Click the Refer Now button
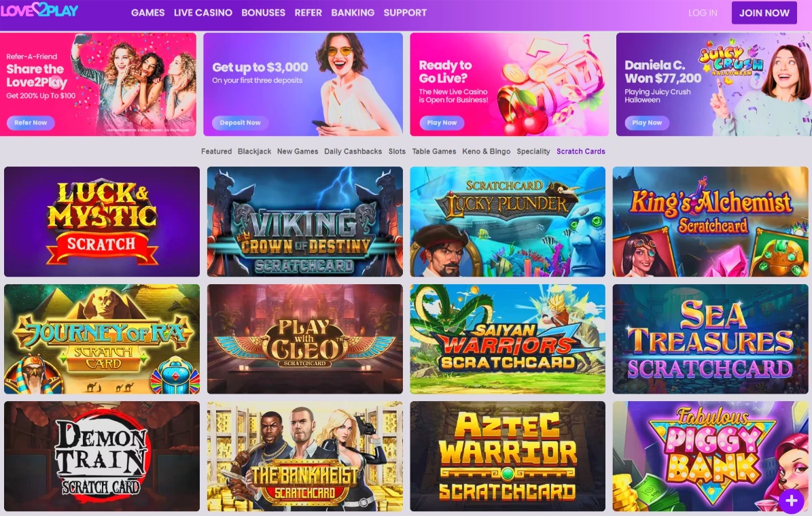812x516 pixels. 31,123
